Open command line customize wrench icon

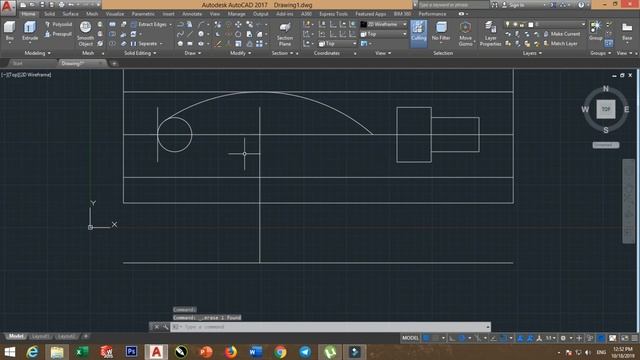tap(165, 327)
